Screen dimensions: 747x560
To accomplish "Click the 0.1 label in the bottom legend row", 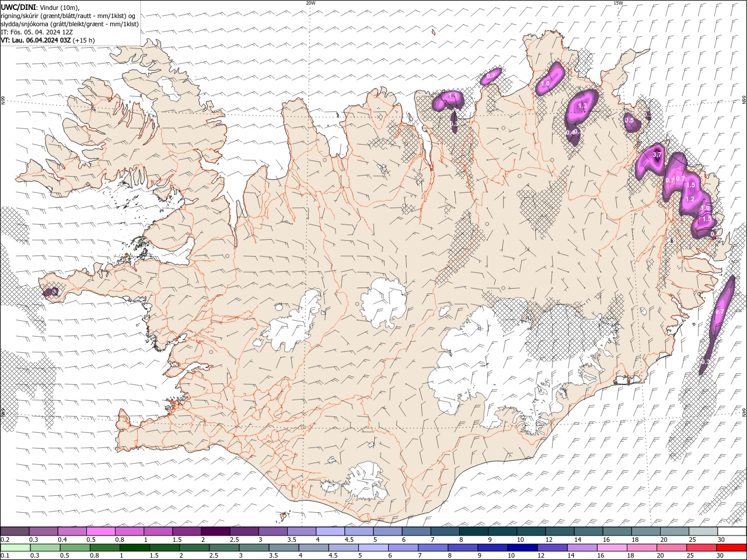I will click(5, 555).
